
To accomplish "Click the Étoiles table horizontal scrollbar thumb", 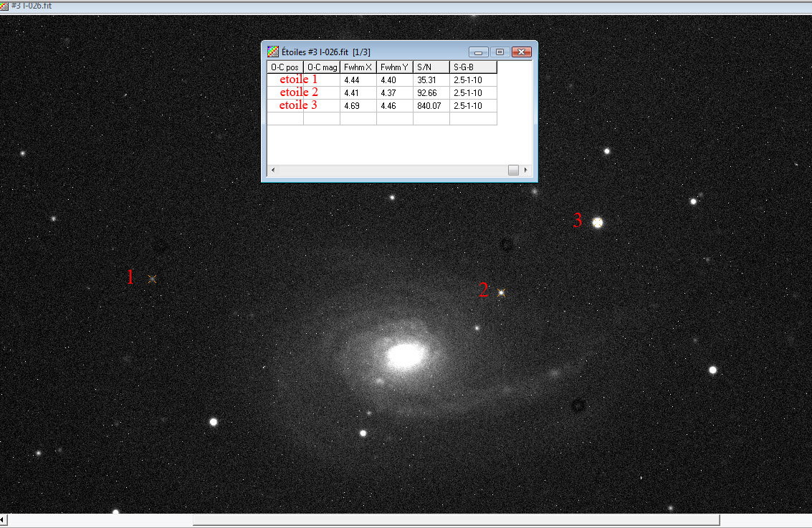I will (513, 170).
